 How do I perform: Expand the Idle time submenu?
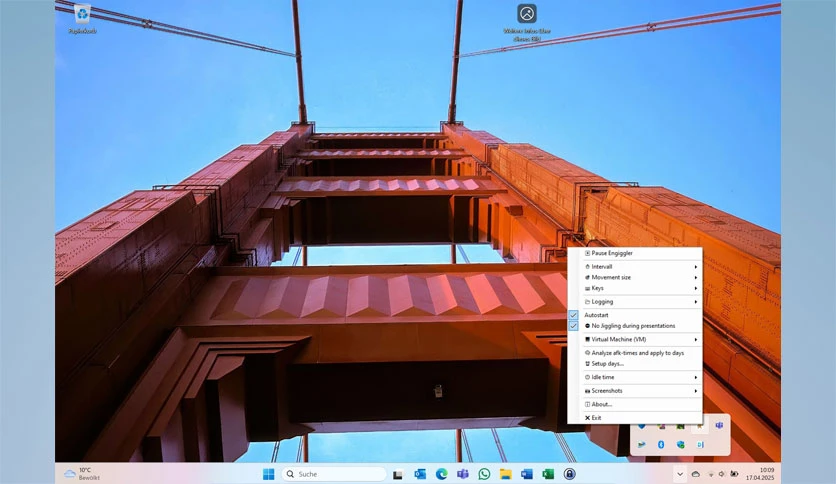click(634, 377)
